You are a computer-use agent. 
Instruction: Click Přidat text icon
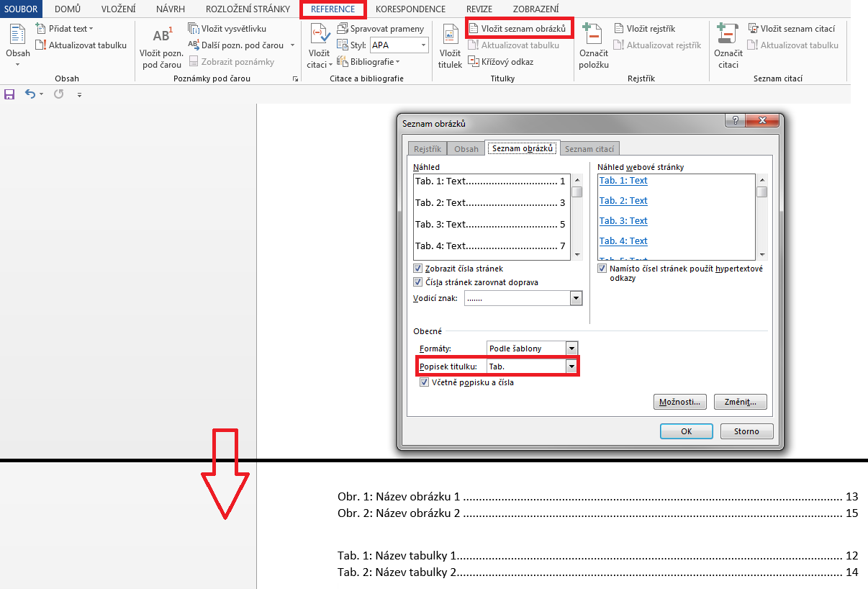41,29
